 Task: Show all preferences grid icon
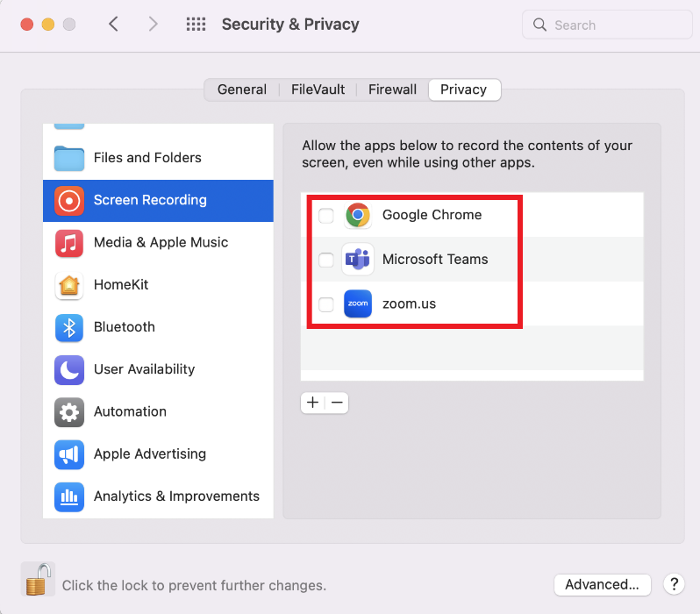click(x=196, y=25)
